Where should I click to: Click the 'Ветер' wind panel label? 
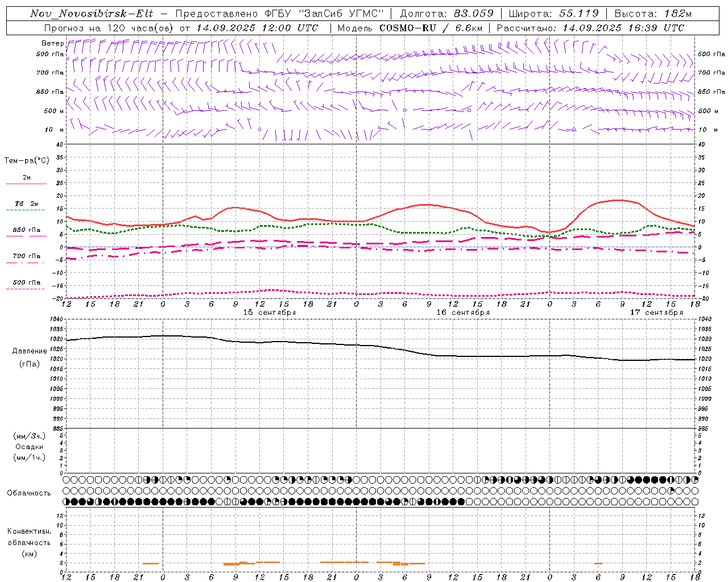click(x=53, y=43)
